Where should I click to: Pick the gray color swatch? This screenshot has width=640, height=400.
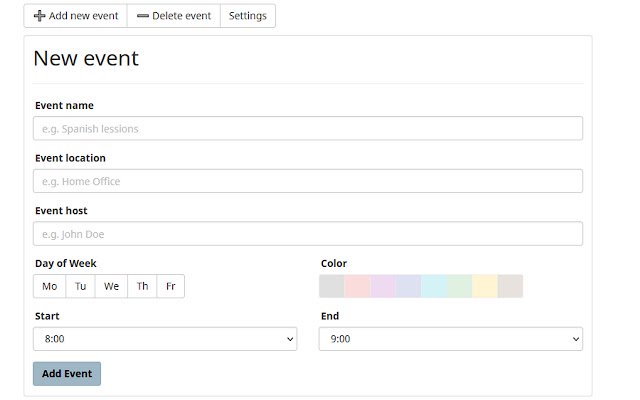332,287
